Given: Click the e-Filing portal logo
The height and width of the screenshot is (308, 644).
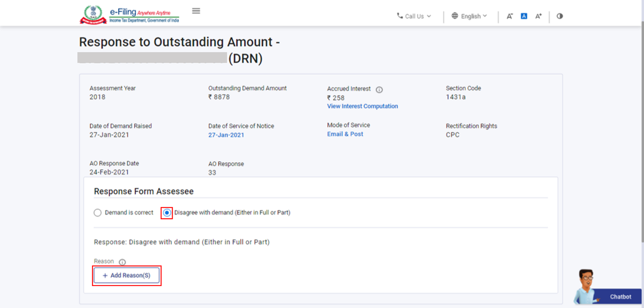Looking at the screenshot, I should (x=129, y=15).
